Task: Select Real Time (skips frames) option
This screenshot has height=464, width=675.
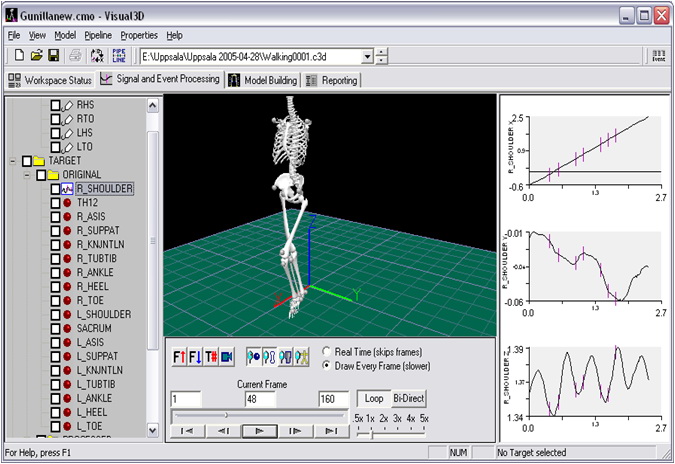Action: 328,351
